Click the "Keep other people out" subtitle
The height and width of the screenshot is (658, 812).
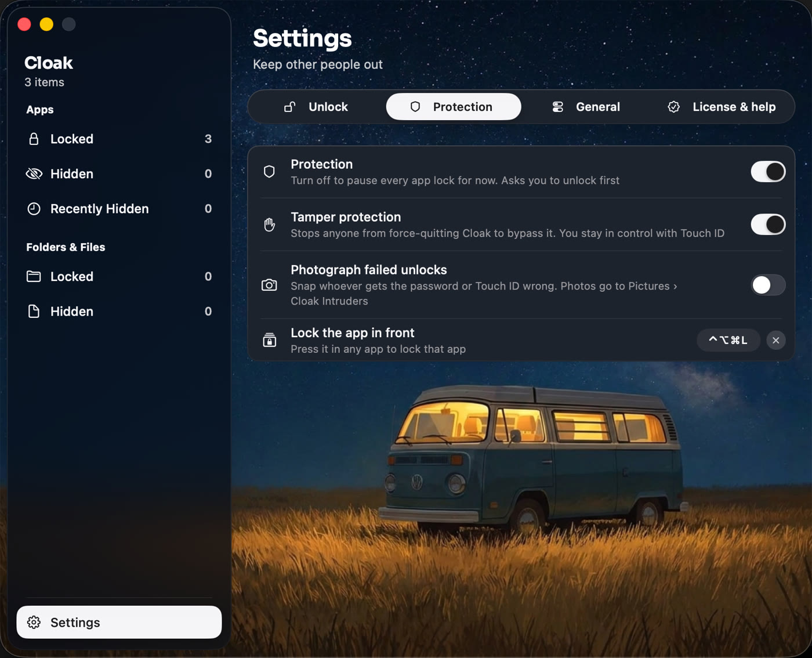pos(318,64)
